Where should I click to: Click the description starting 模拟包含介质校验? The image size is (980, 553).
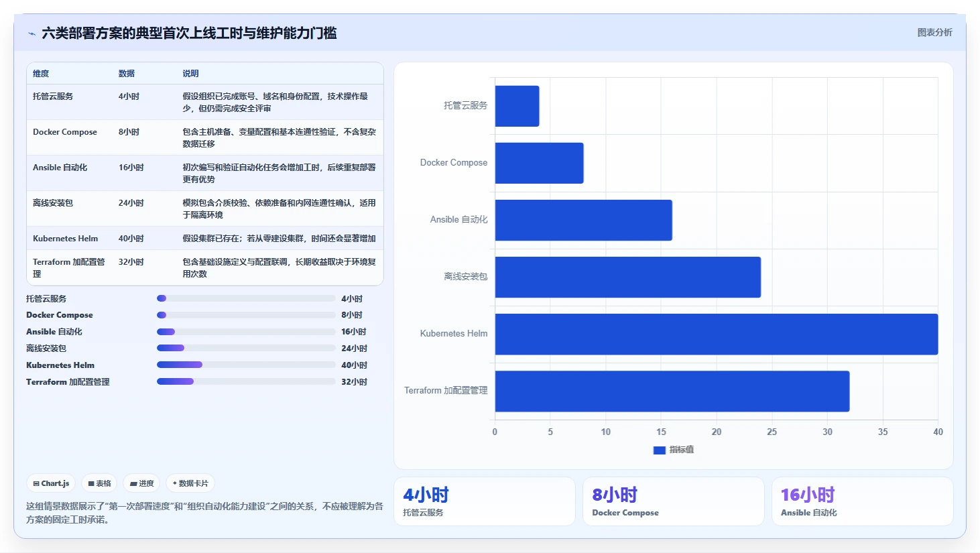[280, 209]
